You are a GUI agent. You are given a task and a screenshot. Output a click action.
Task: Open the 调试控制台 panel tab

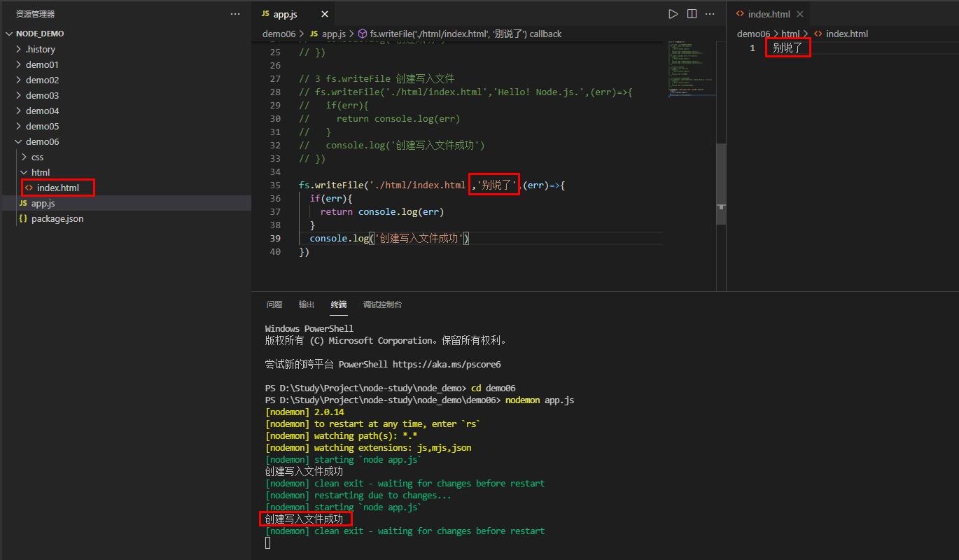(384, 304)
